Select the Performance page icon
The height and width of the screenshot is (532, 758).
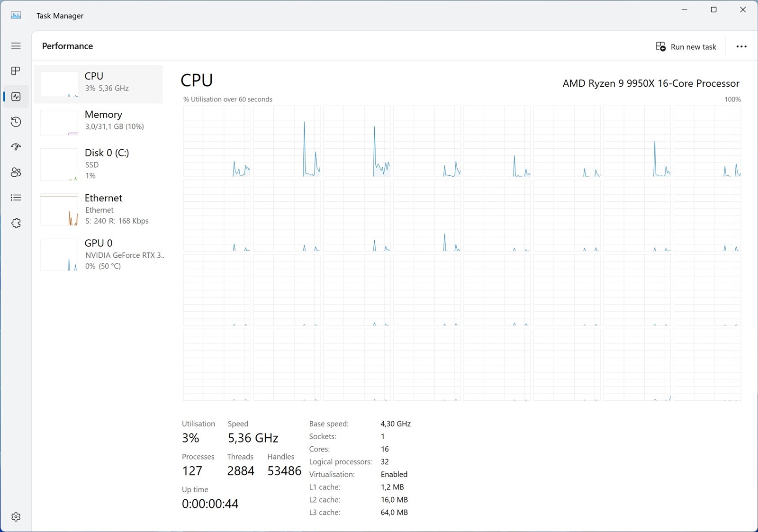(x=16, y=97)
